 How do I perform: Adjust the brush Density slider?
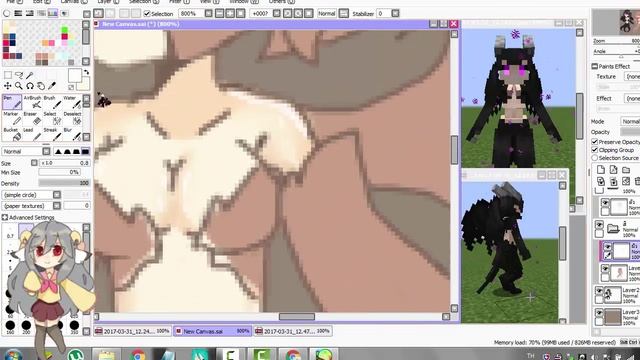64,183
